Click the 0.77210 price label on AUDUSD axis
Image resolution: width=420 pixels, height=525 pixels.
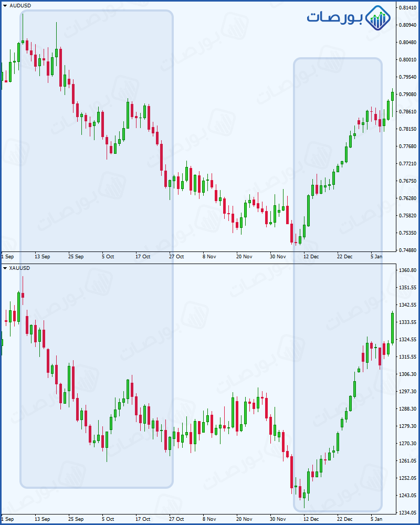pos(407,164)
